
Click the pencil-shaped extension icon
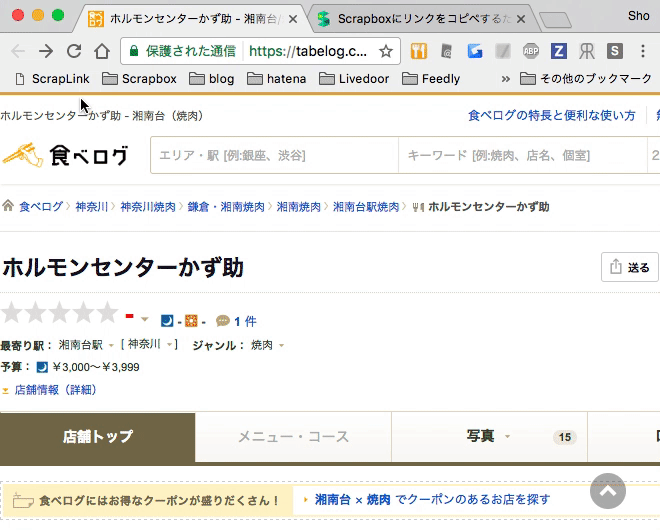click(x=503, y=51)
